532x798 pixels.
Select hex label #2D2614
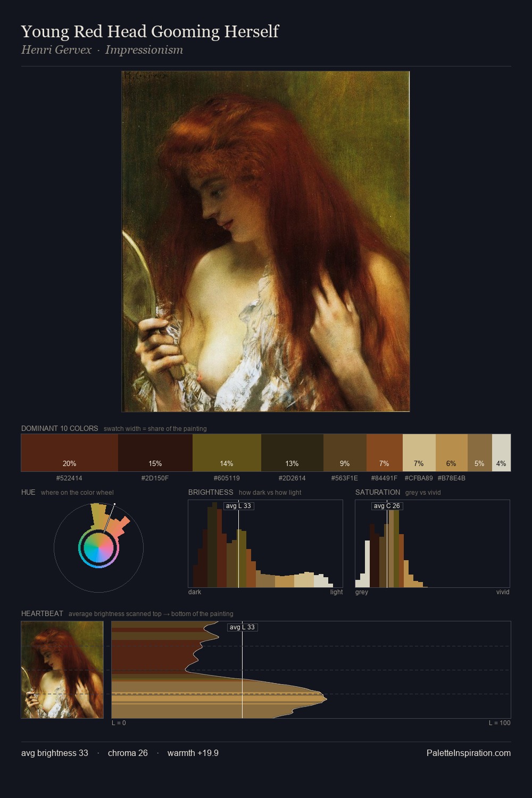292,478
